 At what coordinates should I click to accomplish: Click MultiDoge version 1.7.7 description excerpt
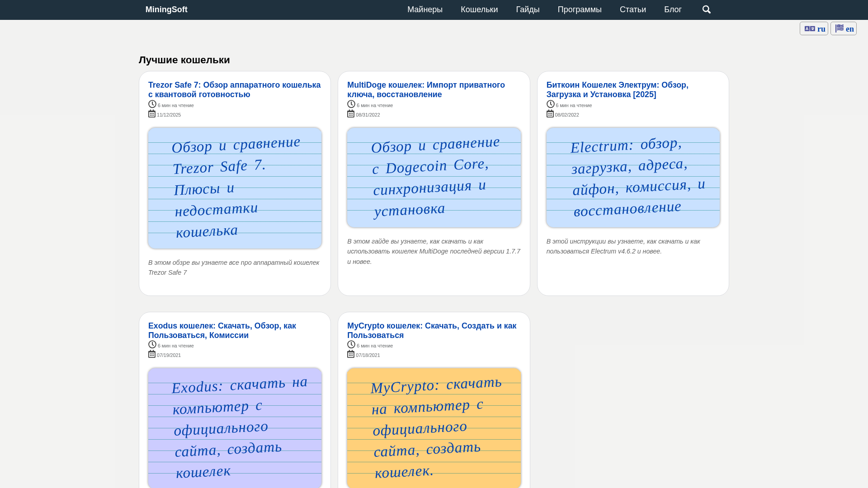coord(434,251)
